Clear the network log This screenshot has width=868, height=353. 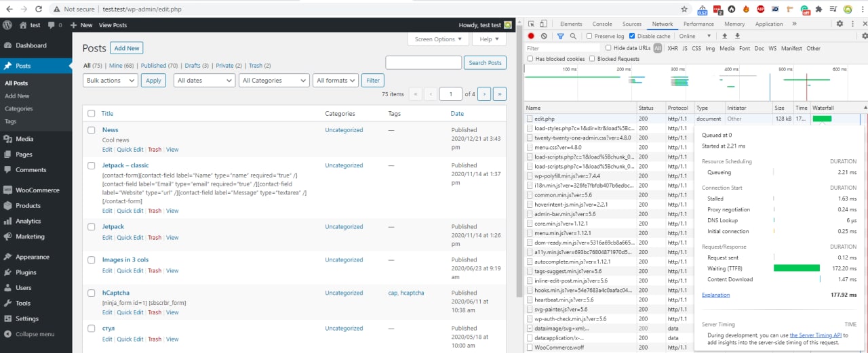coord(544,36)
